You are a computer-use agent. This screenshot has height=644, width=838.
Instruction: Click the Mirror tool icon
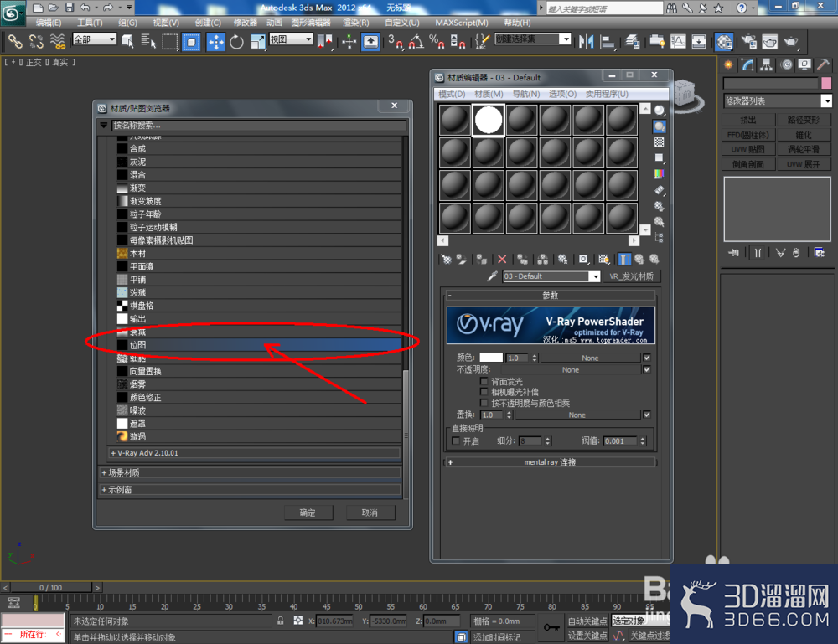coord(587,42)
